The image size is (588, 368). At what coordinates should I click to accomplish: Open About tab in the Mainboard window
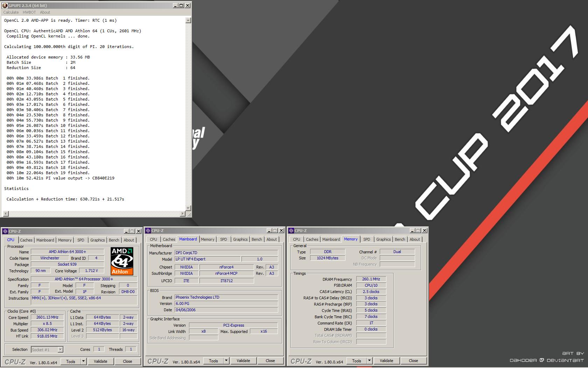pyautogui.click(x=272, y=239)
